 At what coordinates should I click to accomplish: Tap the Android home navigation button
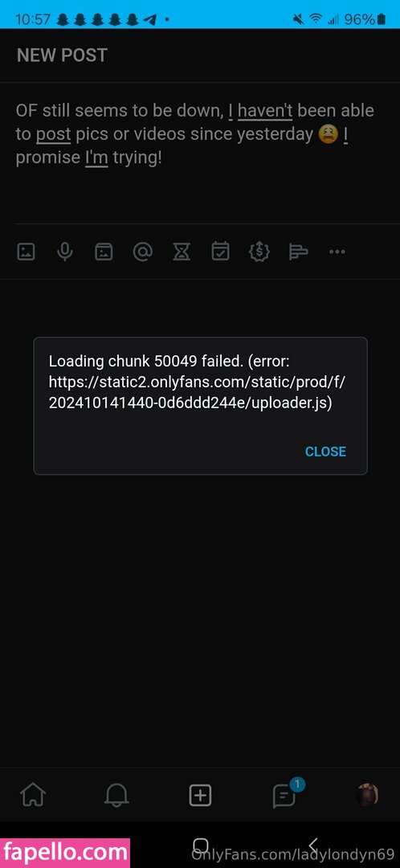(x=200, y=845)
